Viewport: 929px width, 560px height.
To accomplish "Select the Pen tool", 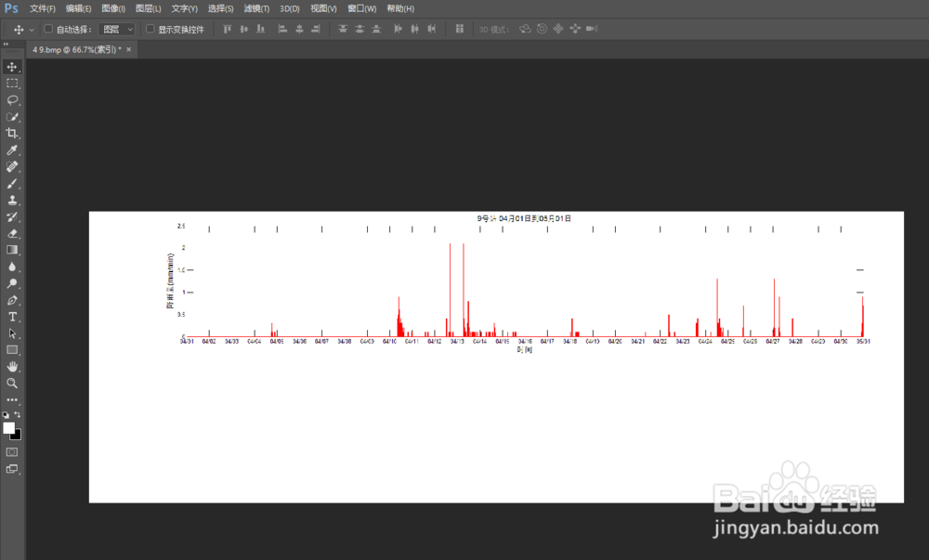I will [12, 300].
